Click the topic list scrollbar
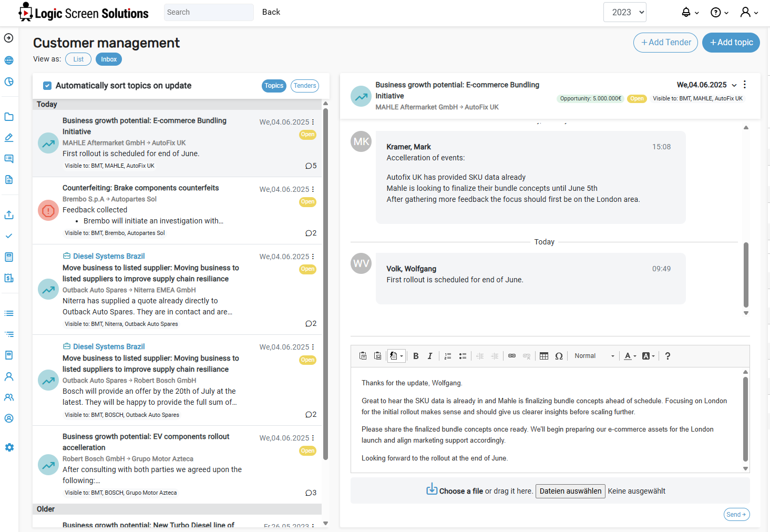 [325, 284]
